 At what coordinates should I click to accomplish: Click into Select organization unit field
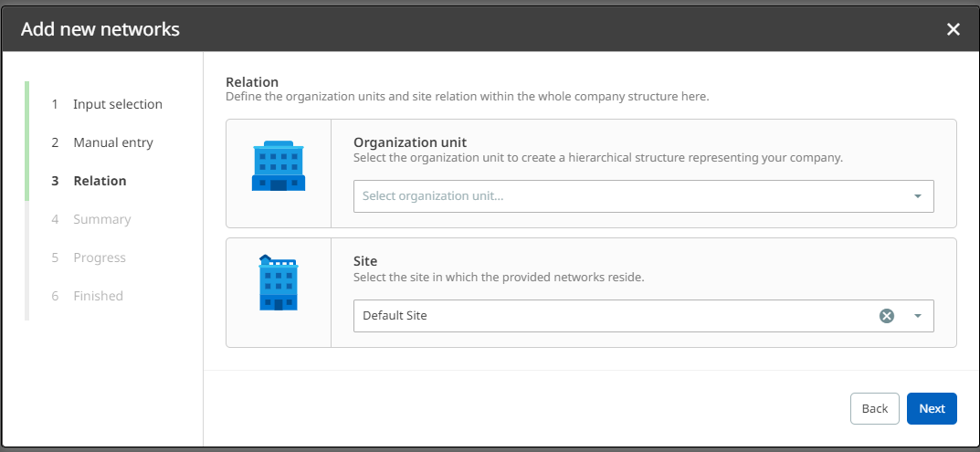621,196
